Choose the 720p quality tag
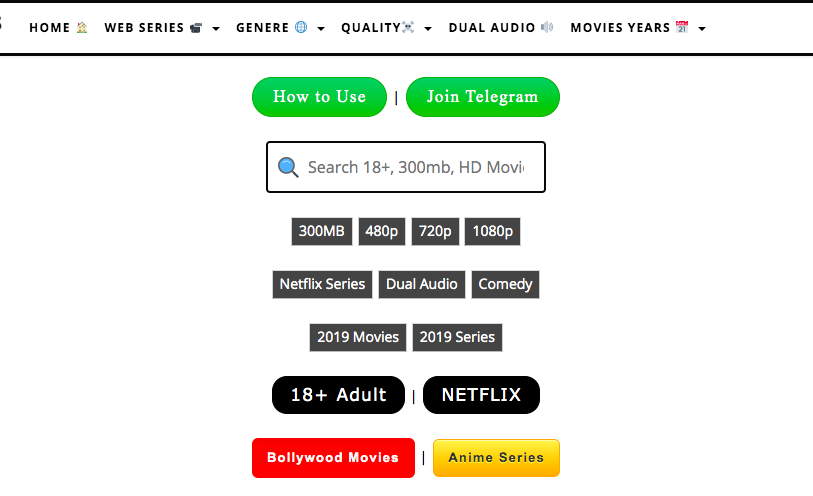This screenshot has width=813, height=496. click(435, 231)
